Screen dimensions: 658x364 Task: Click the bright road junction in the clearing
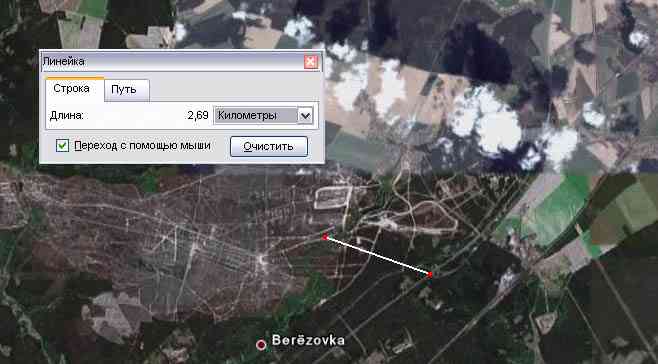click(263, 258)
